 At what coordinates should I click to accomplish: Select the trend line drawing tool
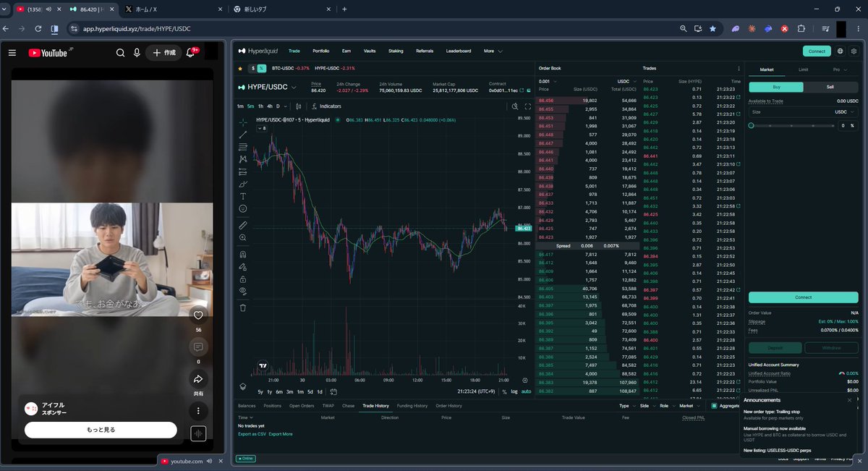click(x=243, y=134)
